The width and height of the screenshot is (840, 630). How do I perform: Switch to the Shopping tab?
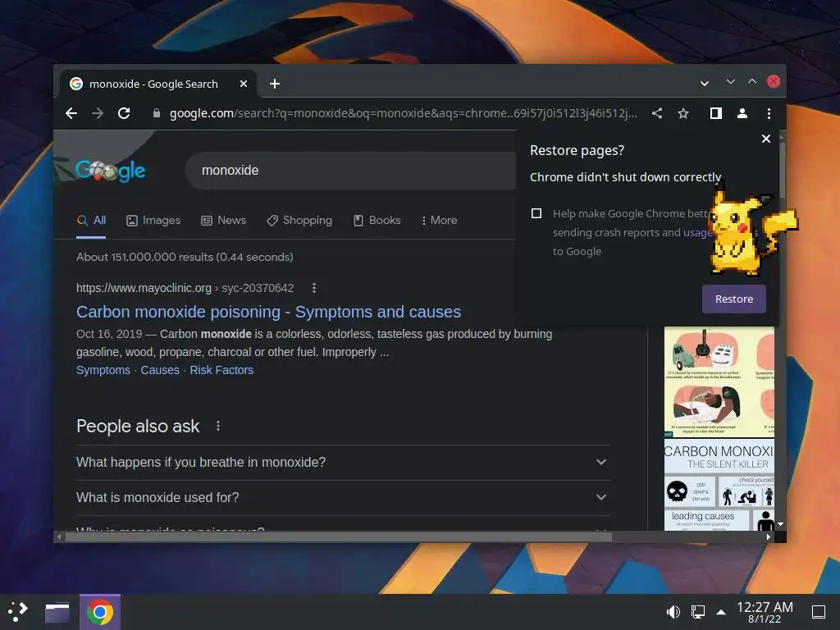[299, 220]
